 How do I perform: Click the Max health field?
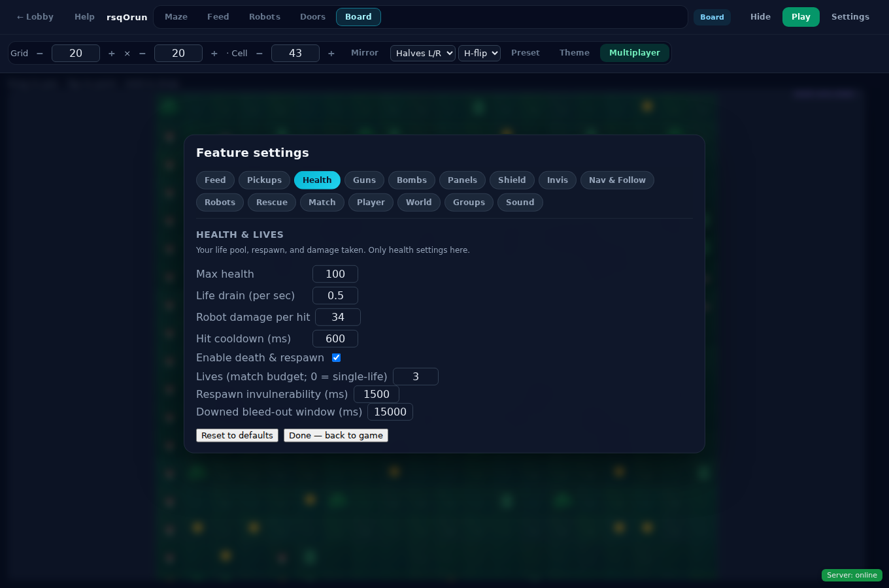[x=335, y=274]
